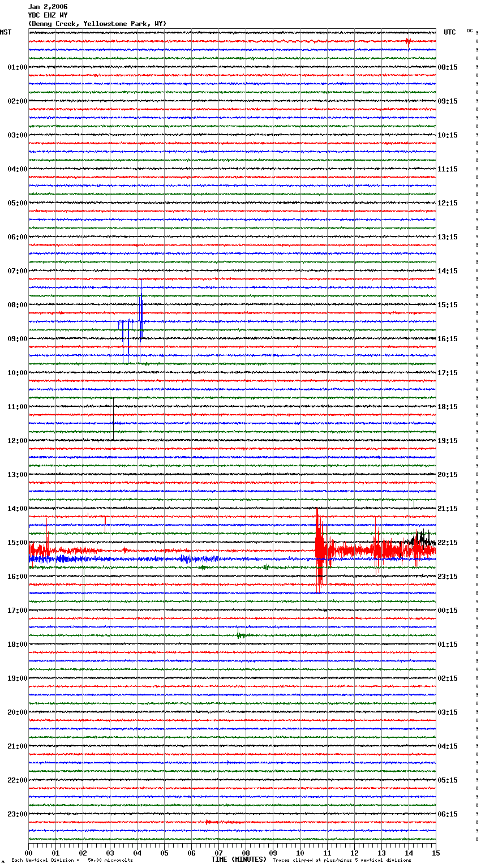Select the 17:00 MST row label
The height and width of the screenshot is (868, 481).
[x=17, y=611]
